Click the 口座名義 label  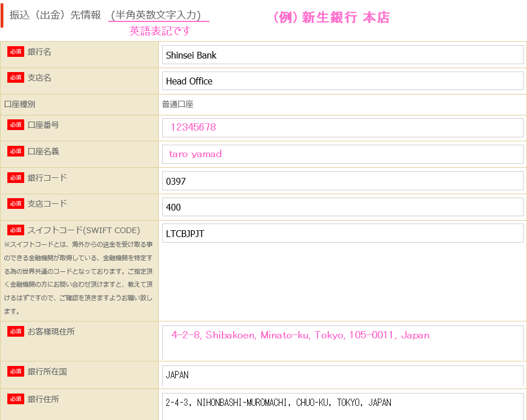43,151
